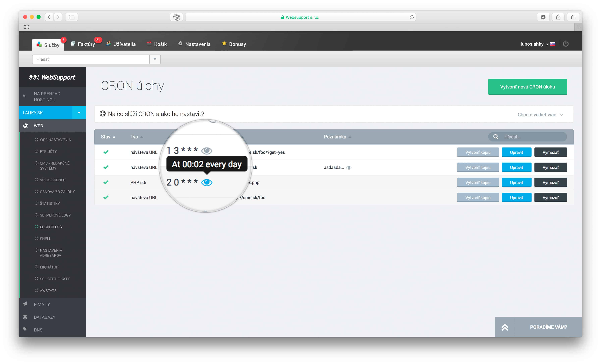Image resolution: width=601 pixels, height=364 pixels.
Task: Sort table by Poznámka column
Action: click(x=338, y=137)
